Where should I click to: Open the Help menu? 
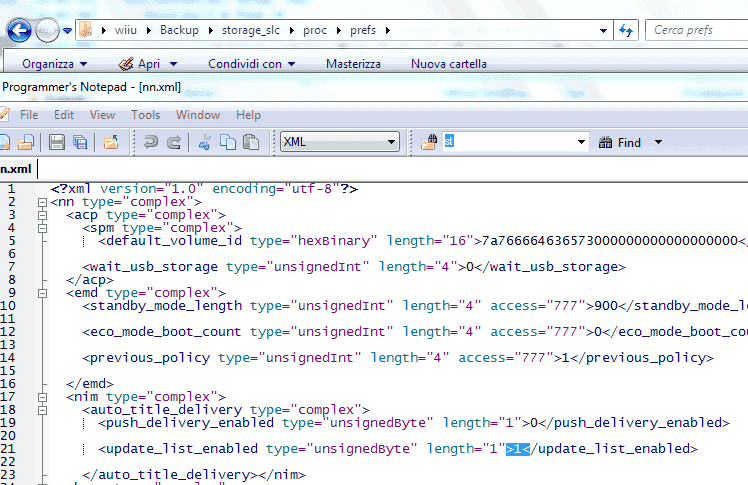coord(248,115)
